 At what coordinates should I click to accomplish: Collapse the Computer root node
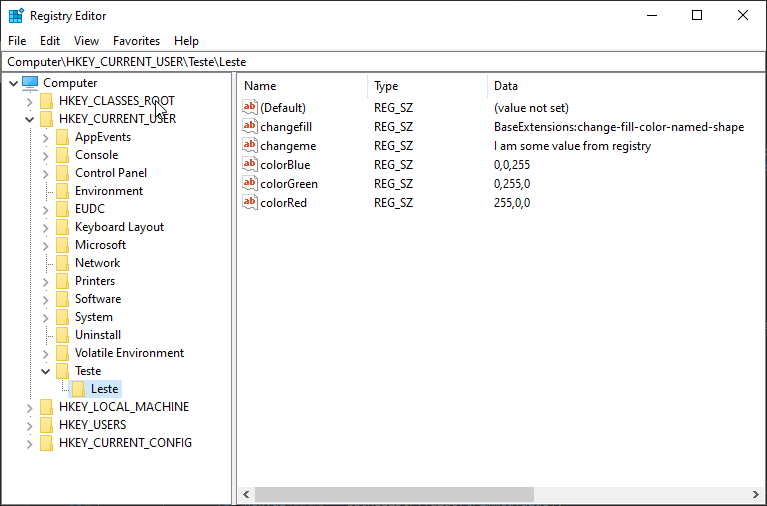coord(14,83)
